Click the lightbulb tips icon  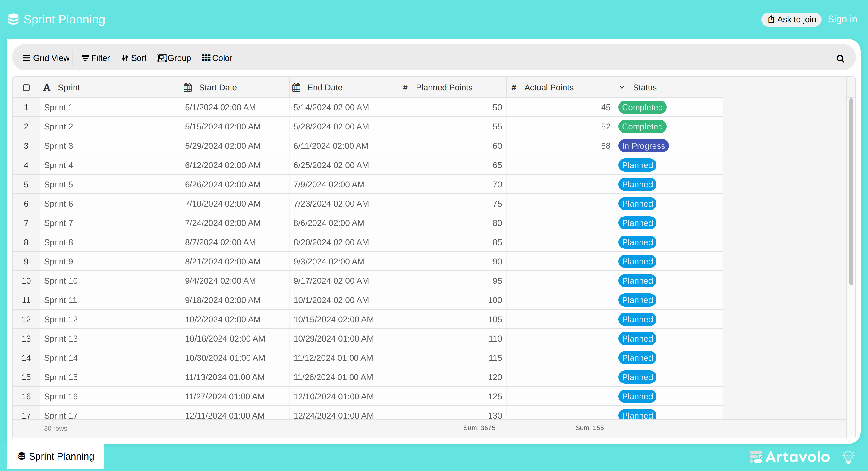coord(848,457)
